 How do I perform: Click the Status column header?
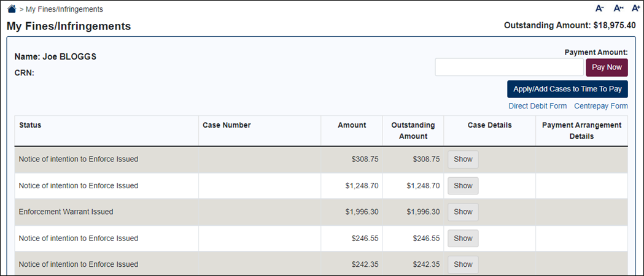coord(30,125)
